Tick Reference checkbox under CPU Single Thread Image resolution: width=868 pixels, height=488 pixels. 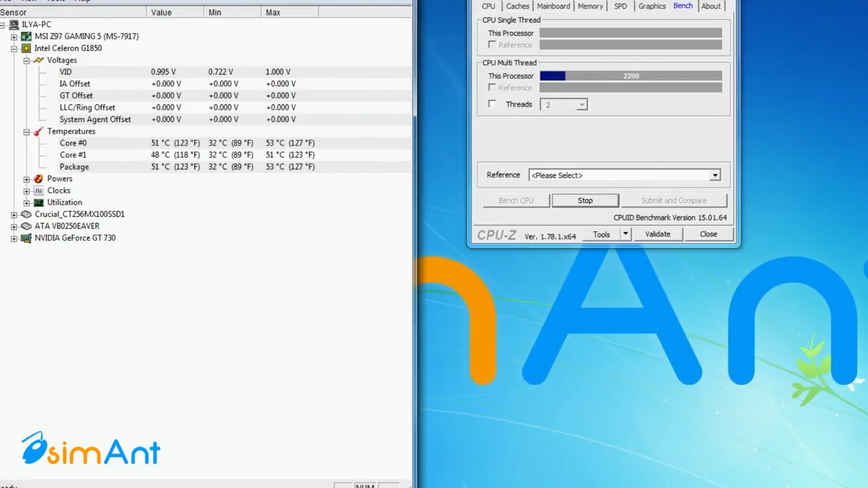click(x=492, y=45)
